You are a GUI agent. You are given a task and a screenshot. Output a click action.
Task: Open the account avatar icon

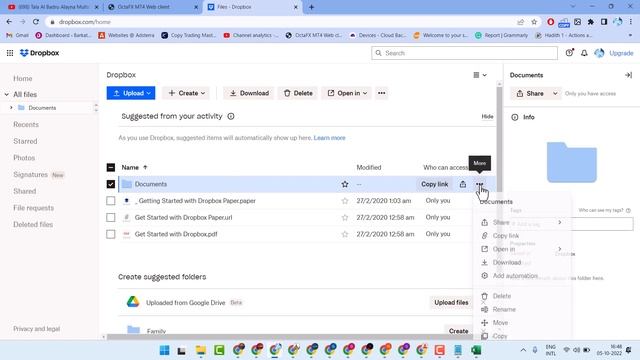click(x=599, y=53)
